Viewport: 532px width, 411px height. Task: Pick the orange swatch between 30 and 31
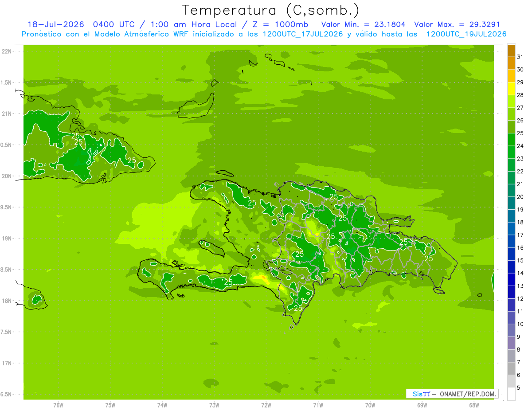tap(511, 63)
